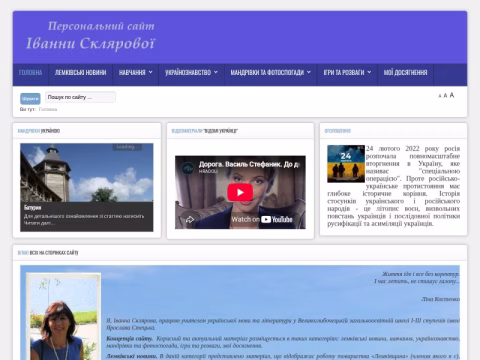This screenshot has height=360, width=480.
Task: Click the Головна breadcrumb link
Action: tap(48, 109)
